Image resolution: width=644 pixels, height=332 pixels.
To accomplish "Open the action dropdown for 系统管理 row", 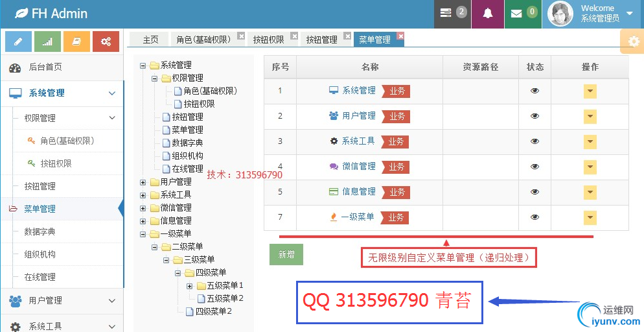I will pyautogui.click(x=590, y=91).
